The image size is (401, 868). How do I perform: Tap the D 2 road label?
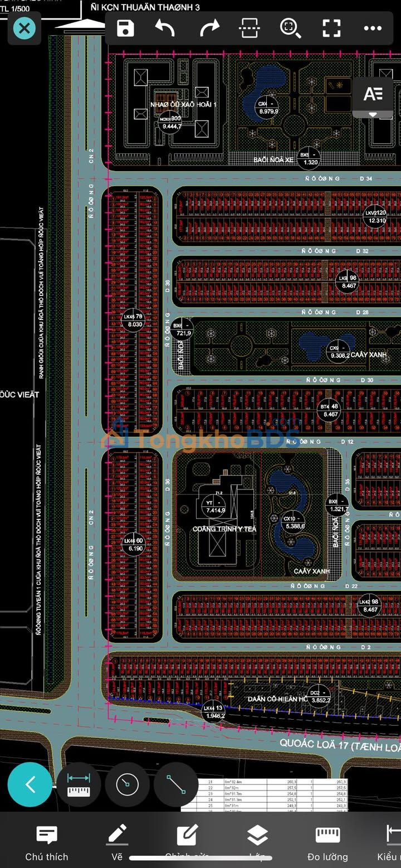point(365,647)
